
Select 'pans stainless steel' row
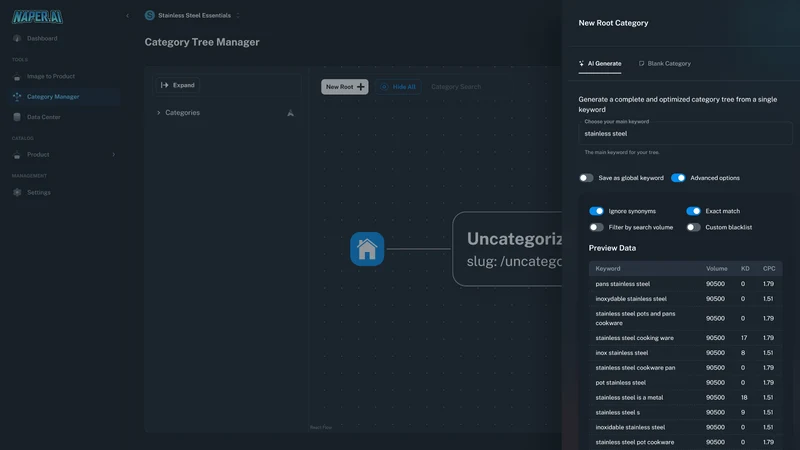(685, 284)
